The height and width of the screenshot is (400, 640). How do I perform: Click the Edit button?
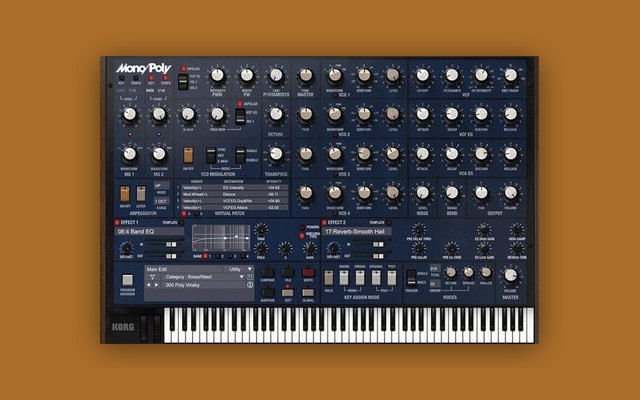pyautogui.click(x=288, y=292)
